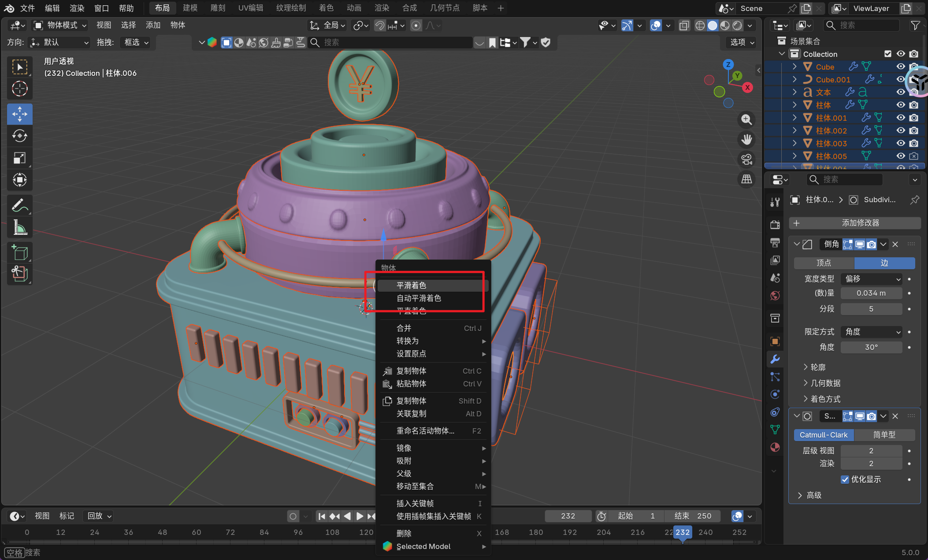Screen dimensions: 928x560
Task: Select the Rotate tool in the left toolbar
Action: tap(19, 136)
